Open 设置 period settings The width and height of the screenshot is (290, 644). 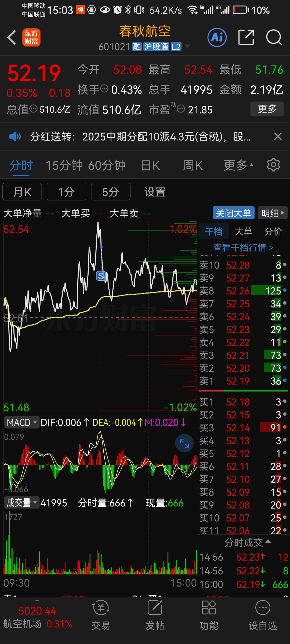tap(155, 192)
